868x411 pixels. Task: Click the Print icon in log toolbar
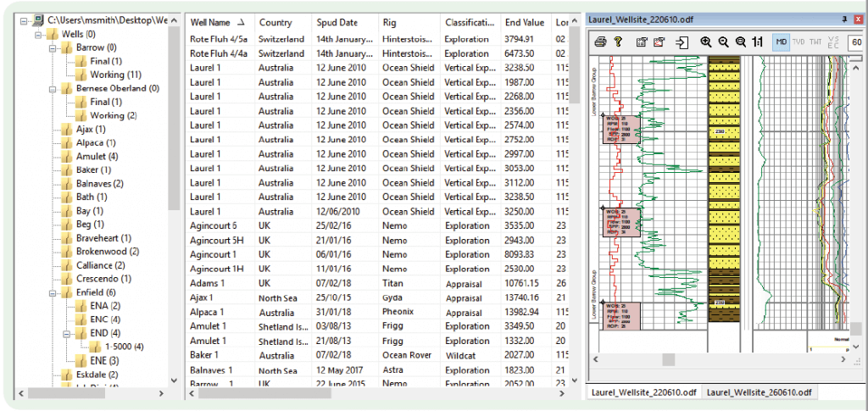point(600,42)
